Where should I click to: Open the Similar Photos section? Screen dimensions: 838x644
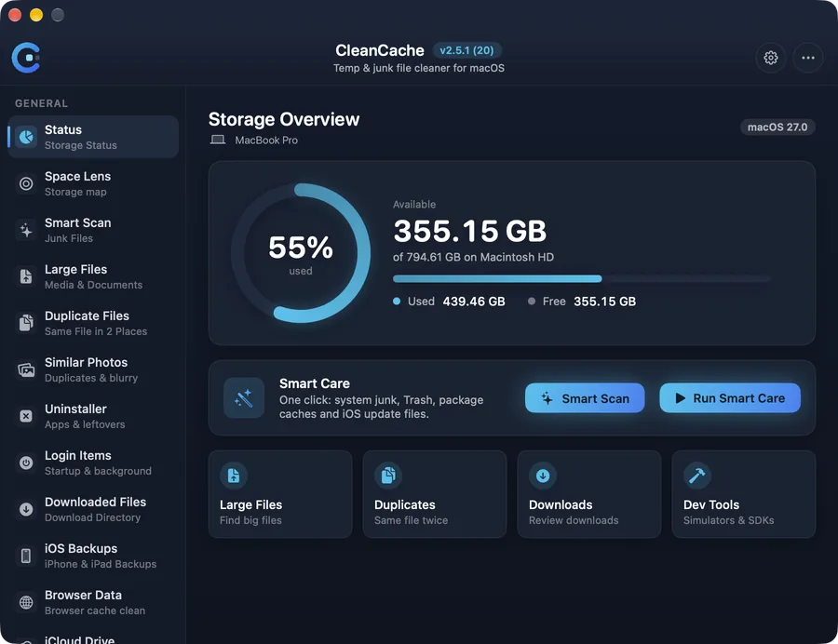(x=93, y=369)
